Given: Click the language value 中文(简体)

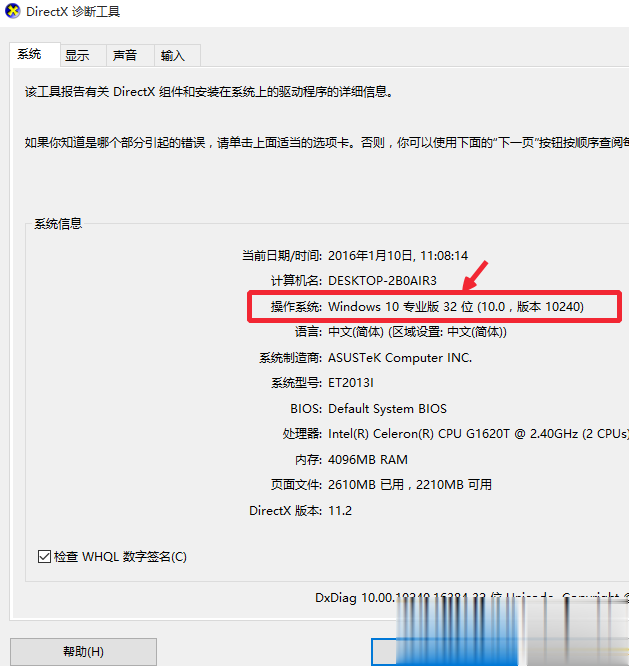Looking at the screenshot, I should click(356, 332).
